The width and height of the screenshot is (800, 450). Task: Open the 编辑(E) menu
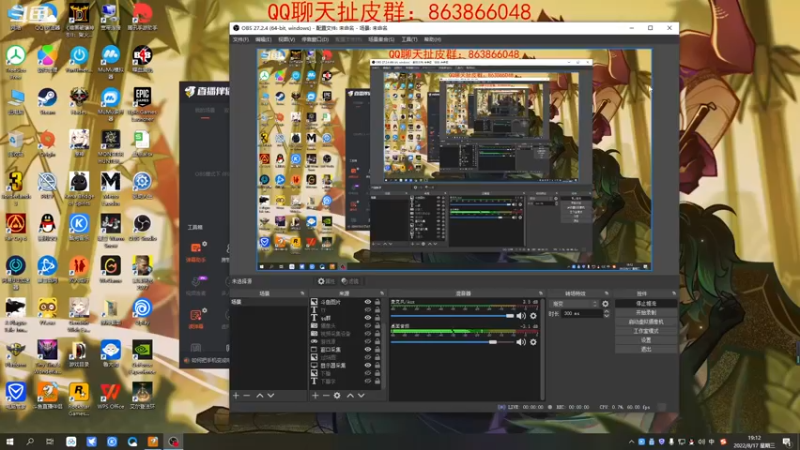coord(263,39)
